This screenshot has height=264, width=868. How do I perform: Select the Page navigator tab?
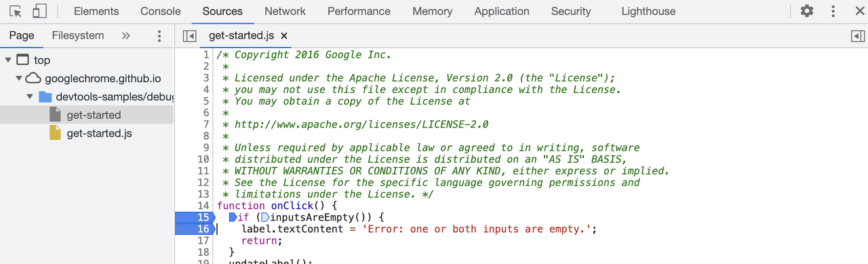coord(22,35)
